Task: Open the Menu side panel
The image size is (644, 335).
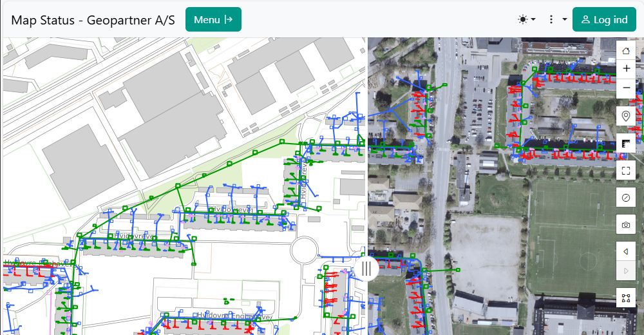Action: [x=213, y=19]
